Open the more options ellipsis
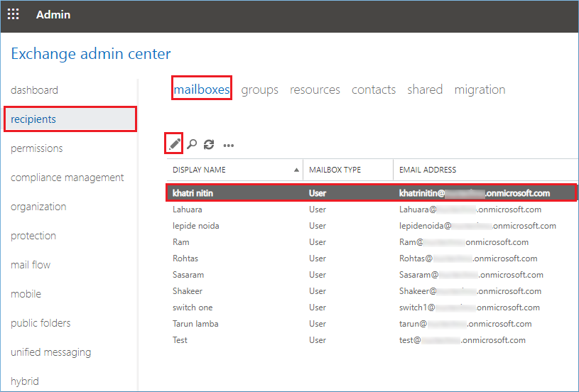The image size is (579, 392). tap(229, 146)
